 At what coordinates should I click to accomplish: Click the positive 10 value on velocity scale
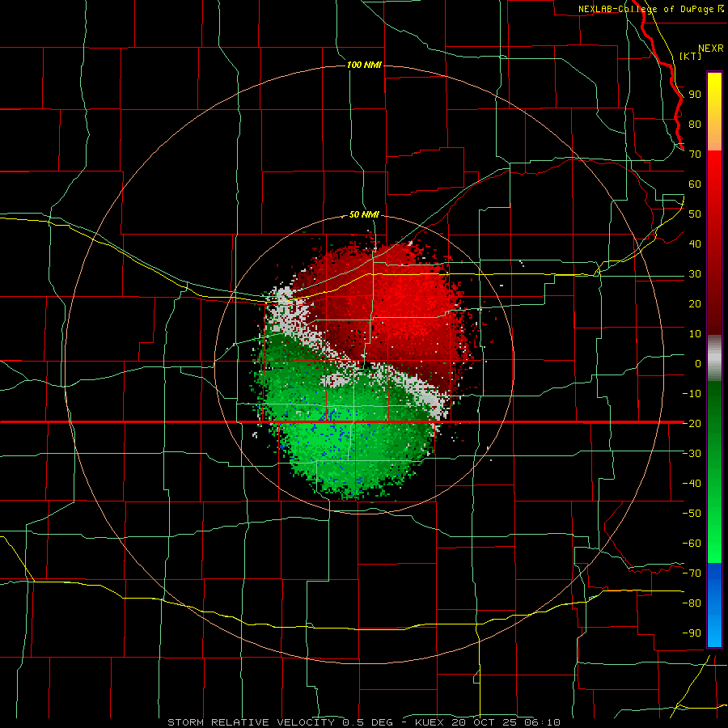tap(695, 334)
